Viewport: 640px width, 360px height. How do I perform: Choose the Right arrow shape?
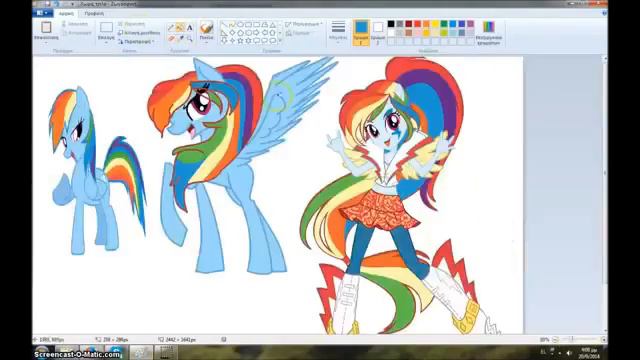pyautogui.click(x=256, y=33)
